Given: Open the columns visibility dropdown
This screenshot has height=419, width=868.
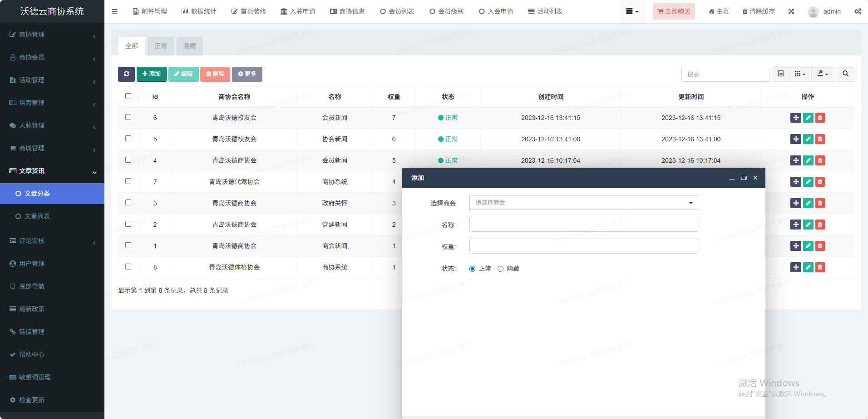Looking at the screenshot, I should point(800,74).
